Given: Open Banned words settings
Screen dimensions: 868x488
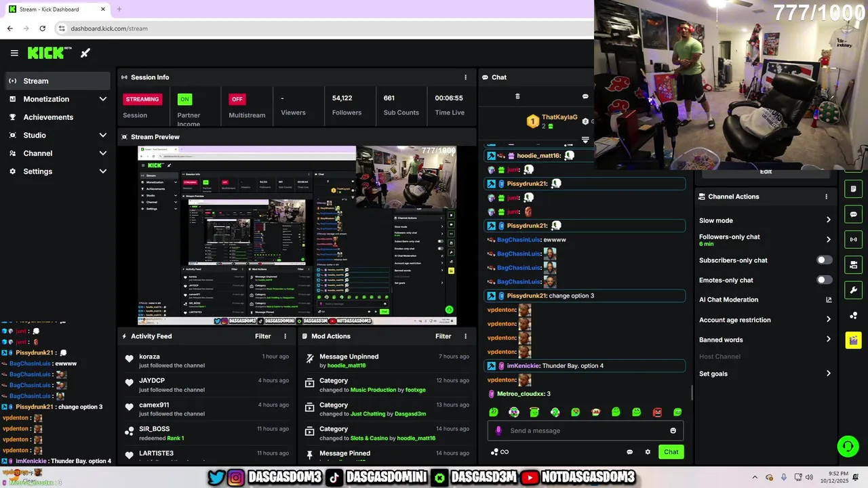Looking at the screenshot, I should point(765,340).
